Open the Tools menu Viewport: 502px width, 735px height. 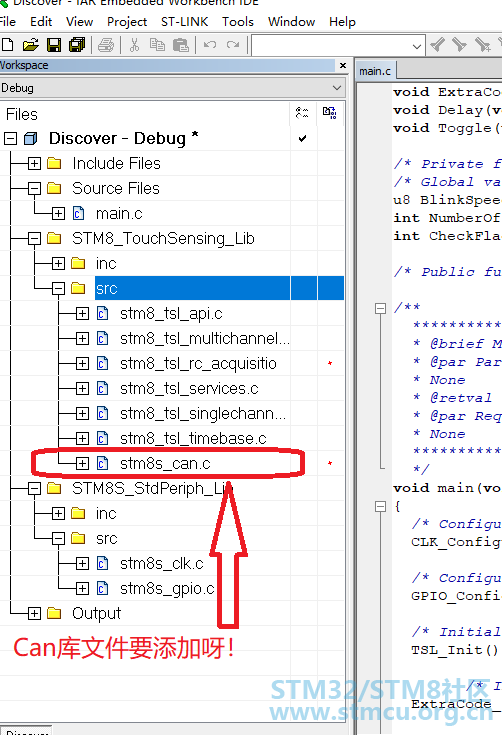(238, 22)
